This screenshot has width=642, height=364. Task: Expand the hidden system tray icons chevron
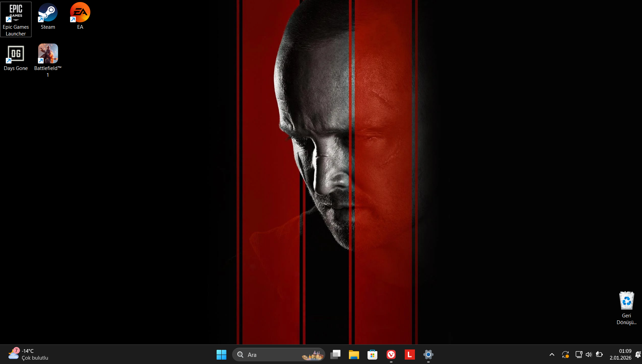click(x=552, y=355)
